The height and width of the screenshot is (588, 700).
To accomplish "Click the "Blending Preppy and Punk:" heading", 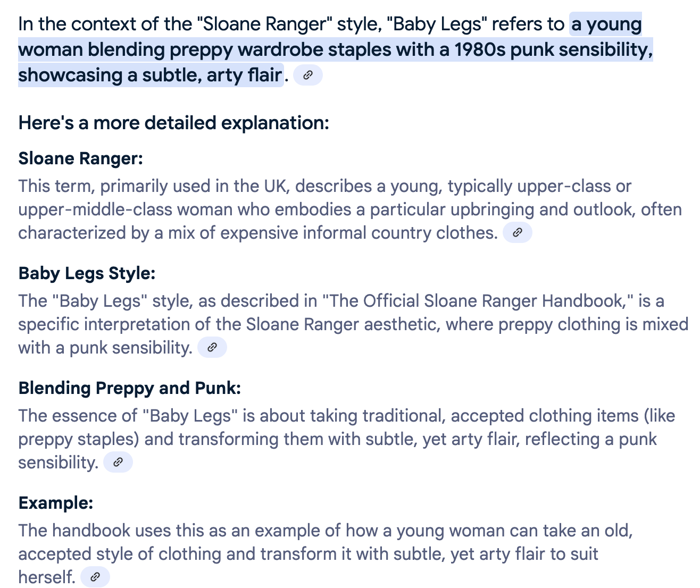I will pos(130,388).
